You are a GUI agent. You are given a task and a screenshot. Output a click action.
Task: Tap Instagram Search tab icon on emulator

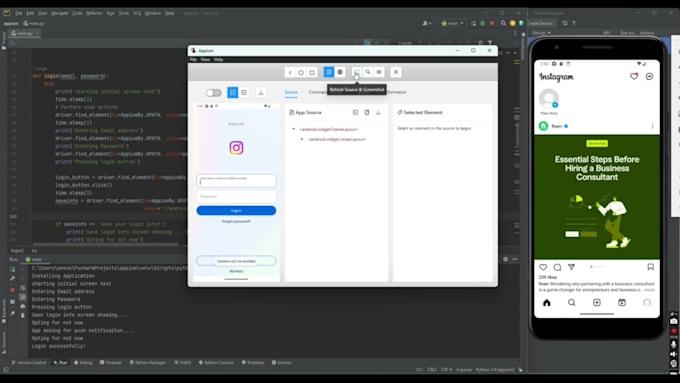(572, 303)
